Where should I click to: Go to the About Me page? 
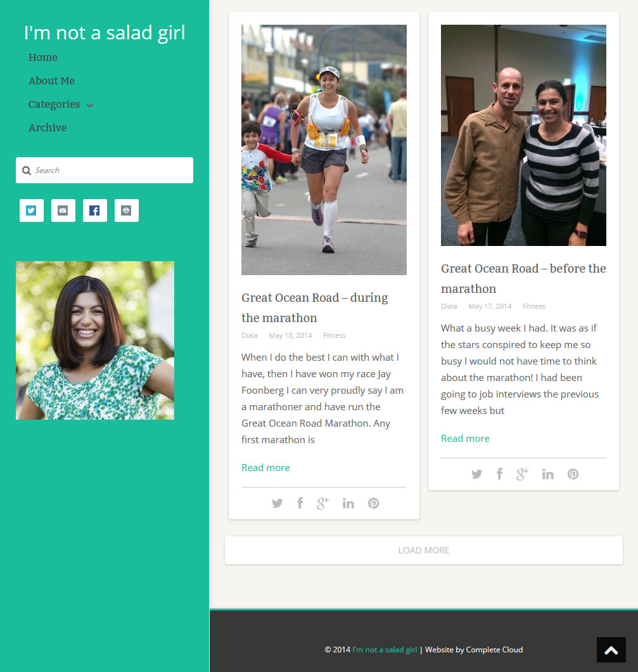[x=51, y=81]
